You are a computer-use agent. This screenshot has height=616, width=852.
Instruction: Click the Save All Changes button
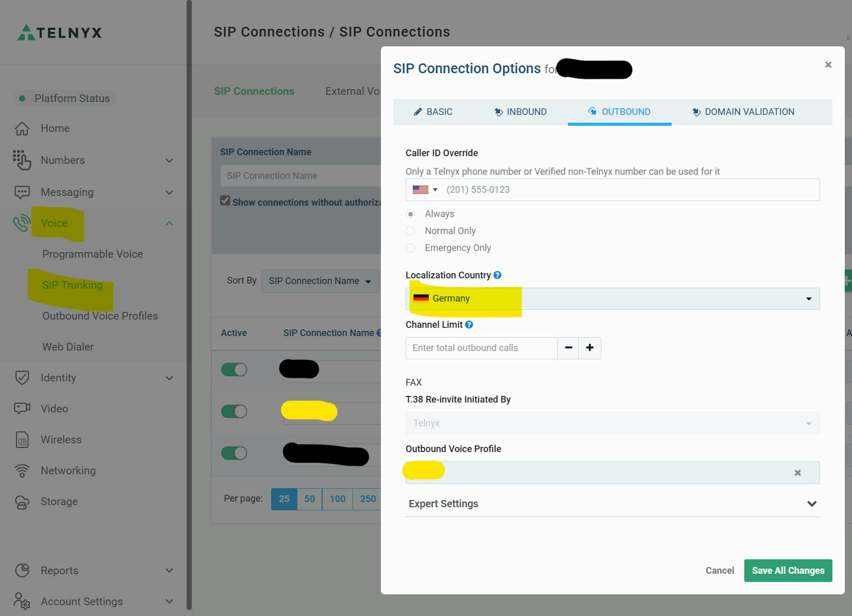pos(788,571)
